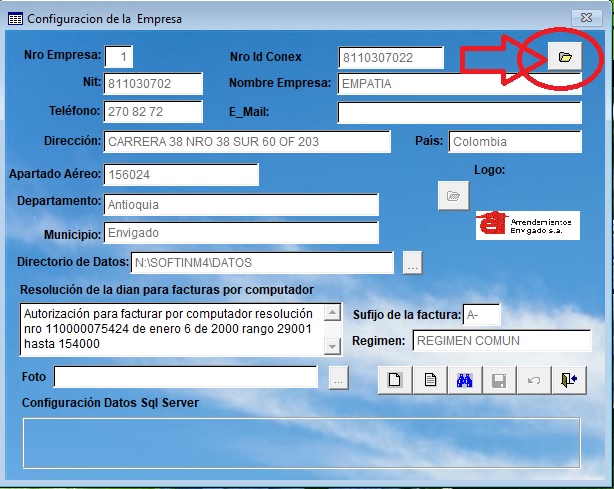Click the empty E_Mail field
The image size is (614, 489).
coord(459,113)
